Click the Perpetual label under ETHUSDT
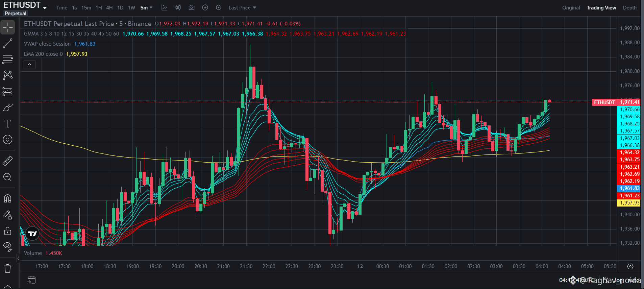 (x=16, y=14)
